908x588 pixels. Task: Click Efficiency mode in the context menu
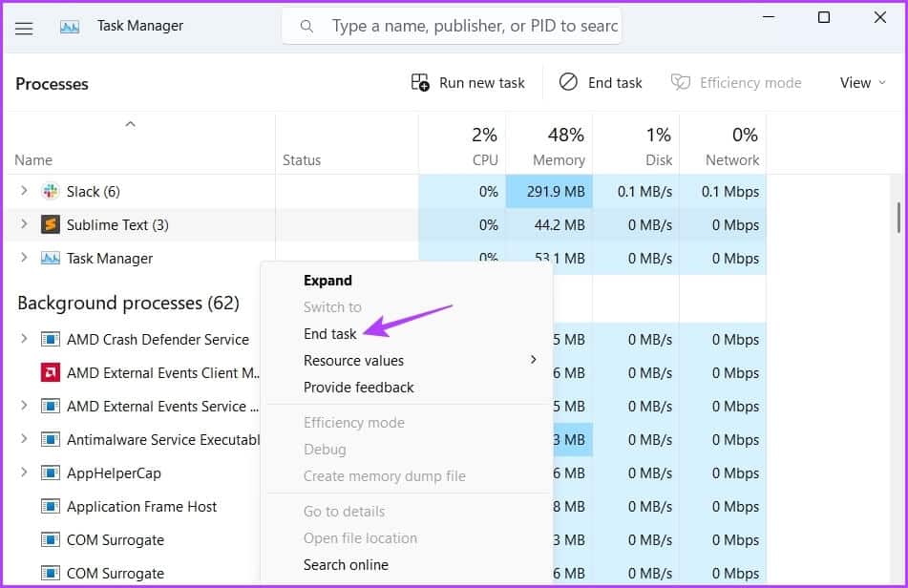354,423
